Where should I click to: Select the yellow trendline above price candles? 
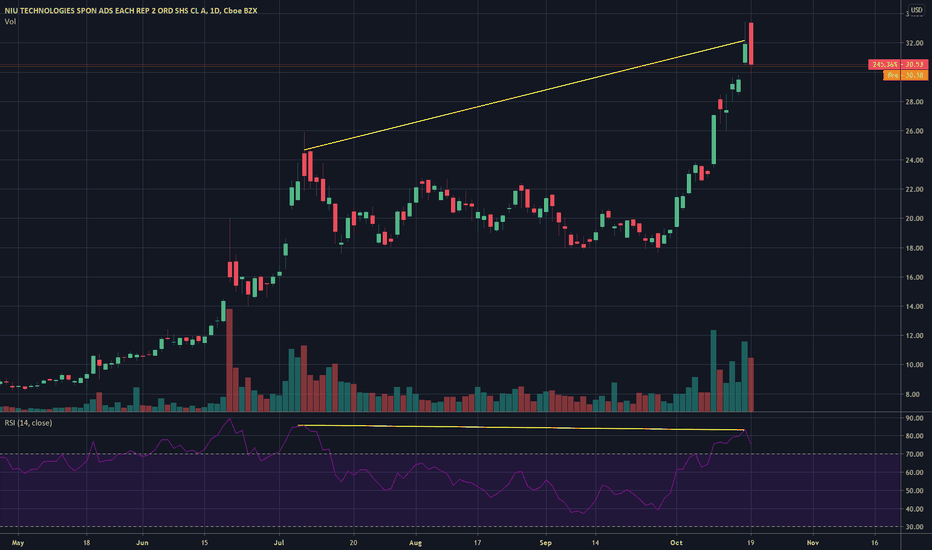pyautogui.click(x=524, y=95)
